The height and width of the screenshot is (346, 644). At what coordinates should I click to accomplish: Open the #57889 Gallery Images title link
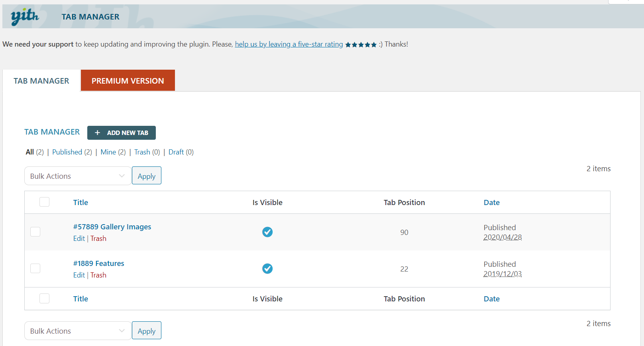[112, 227]
